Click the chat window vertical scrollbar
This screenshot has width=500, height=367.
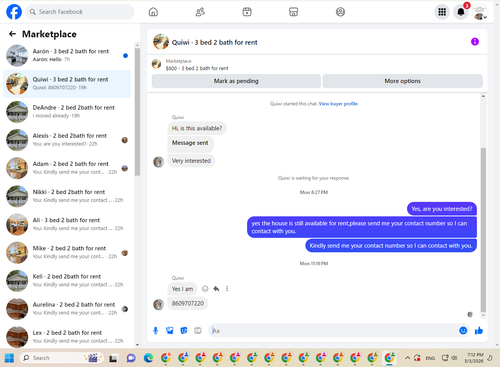(x=483, y=229)
